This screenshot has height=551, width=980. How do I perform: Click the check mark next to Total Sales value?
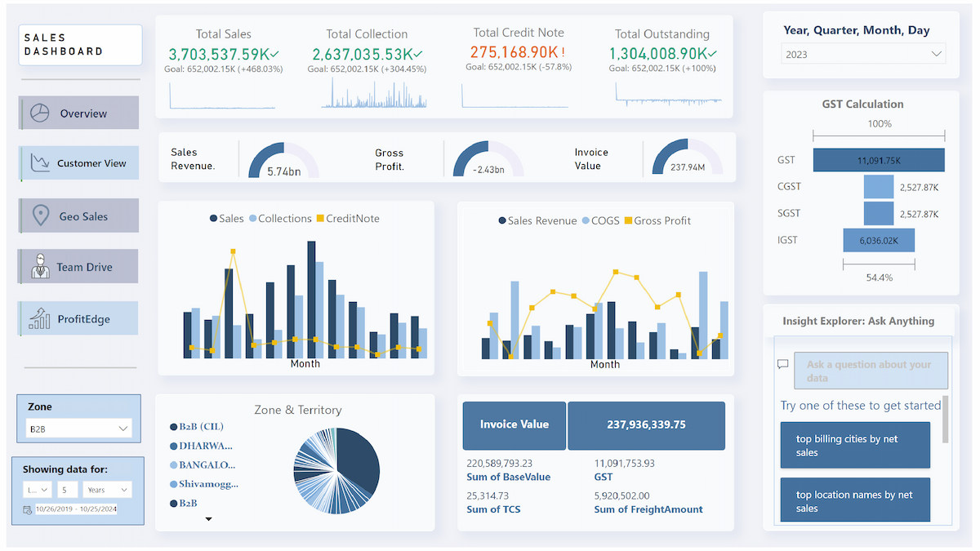click(x=276, y=54)
